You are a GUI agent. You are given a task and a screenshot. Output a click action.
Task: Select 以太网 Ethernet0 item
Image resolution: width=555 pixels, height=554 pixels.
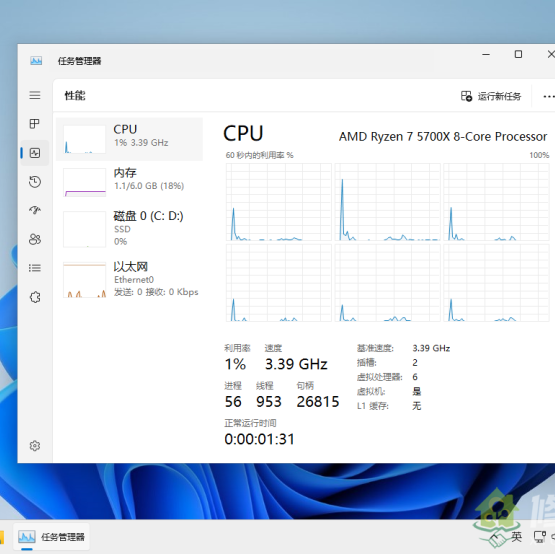coord(129,279)
